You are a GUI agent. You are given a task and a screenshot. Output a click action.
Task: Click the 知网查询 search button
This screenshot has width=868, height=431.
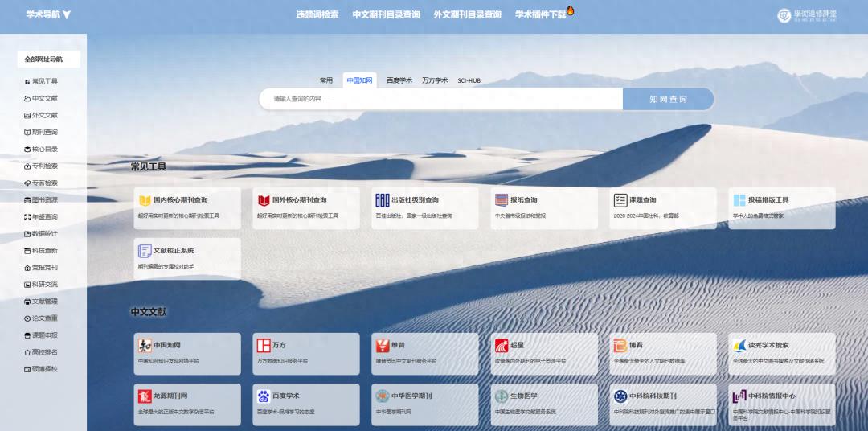pyautogui.click(x=668, y=99)
